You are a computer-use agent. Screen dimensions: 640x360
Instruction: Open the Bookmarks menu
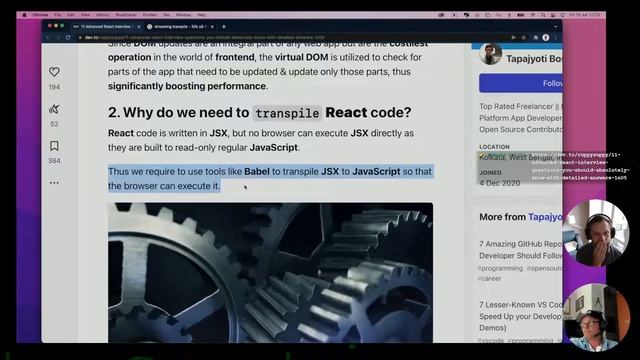[x=126, y=15]
